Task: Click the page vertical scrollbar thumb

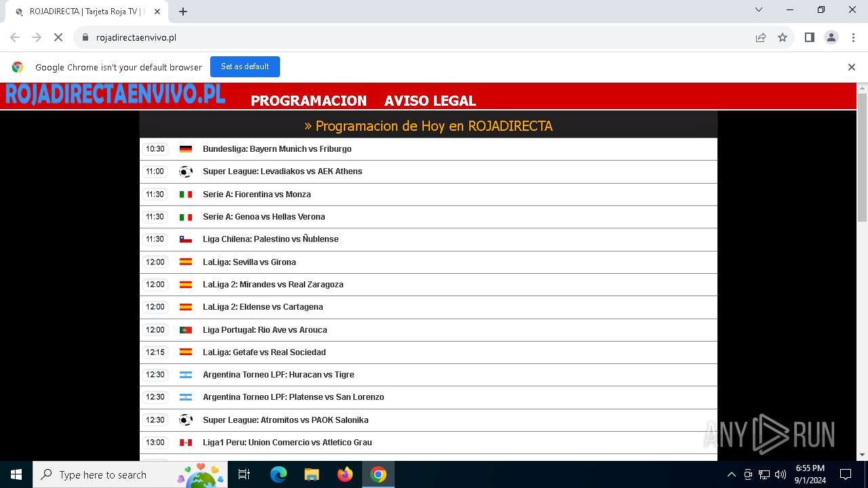Action: [862, 157]
